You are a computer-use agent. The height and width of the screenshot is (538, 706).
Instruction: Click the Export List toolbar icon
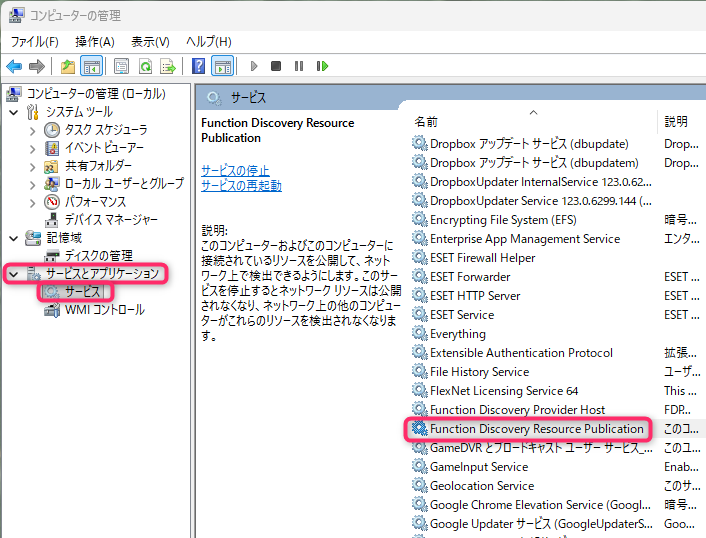coord(169,67)
